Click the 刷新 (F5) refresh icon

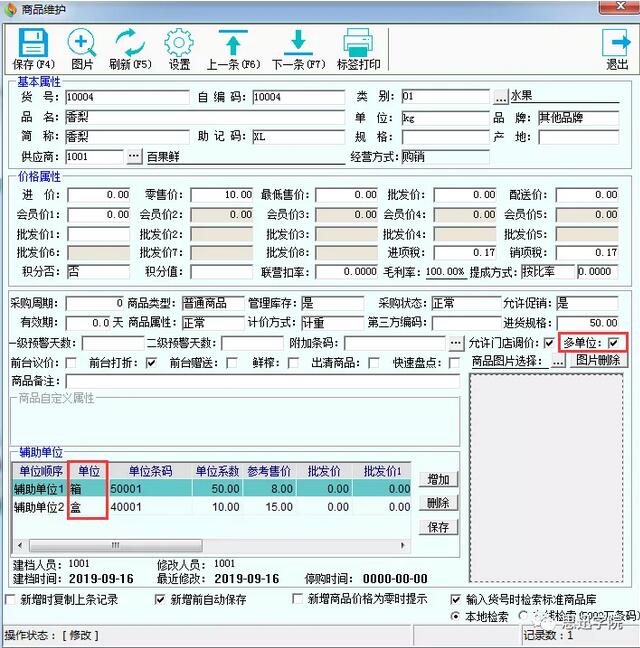coord(130,44)
